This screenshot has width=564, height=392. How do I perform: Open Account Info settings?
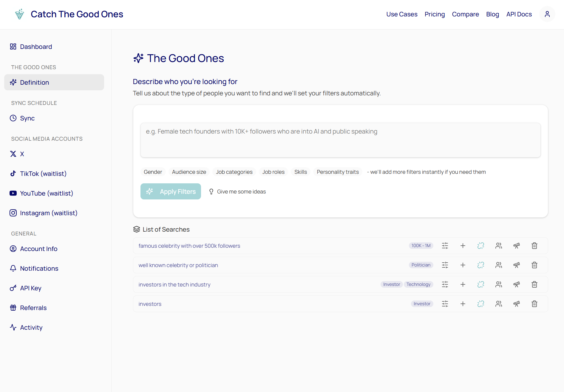(x=54, y=249)
